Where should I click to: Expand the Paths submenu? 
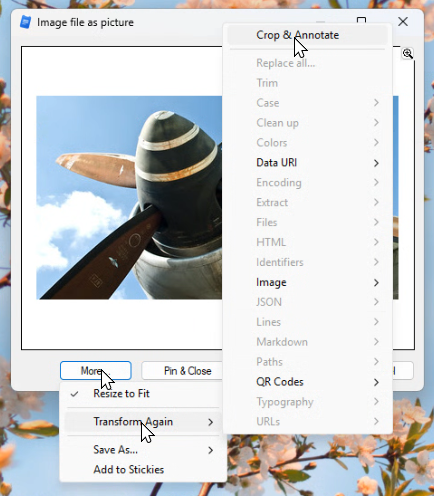pyautogui.click(x=307, y=362)
